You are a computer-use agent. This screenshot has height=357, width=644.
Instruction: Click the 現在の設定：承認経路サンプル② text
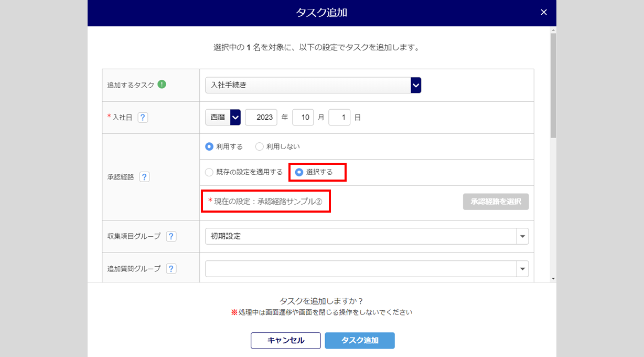(x=268, y=202)
